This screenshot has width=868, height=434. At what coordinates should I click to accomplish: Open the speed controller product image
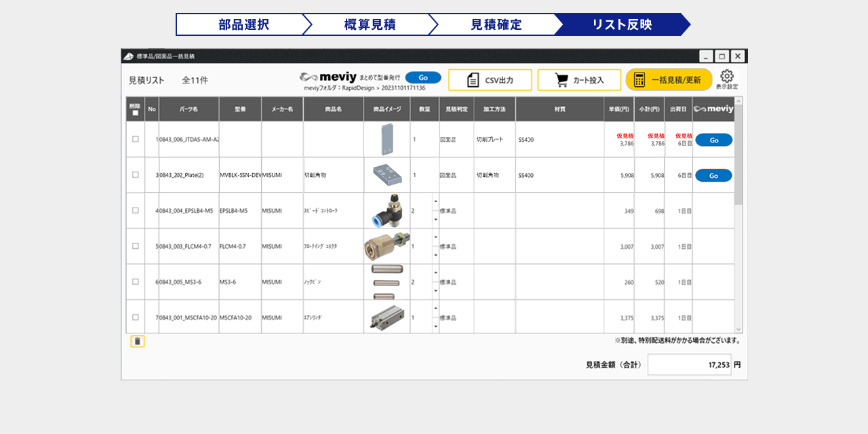[x=387, y=210]
